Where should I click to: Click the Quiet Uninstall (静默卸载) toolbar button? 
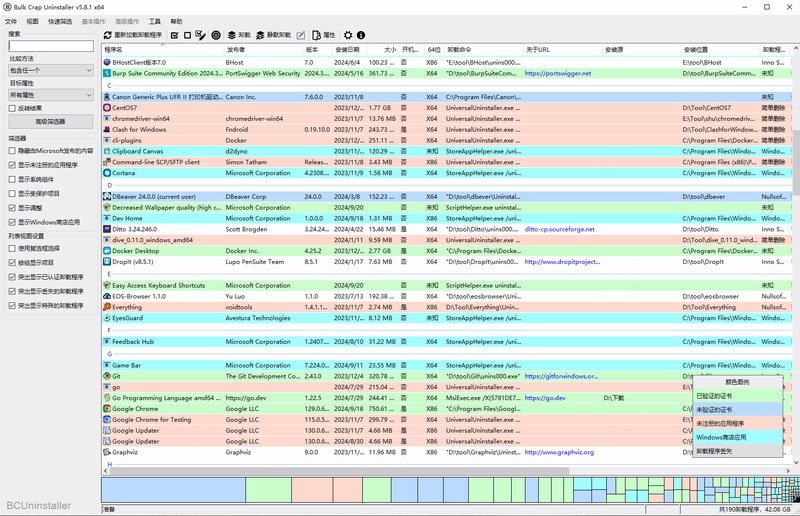click(273, 35)
